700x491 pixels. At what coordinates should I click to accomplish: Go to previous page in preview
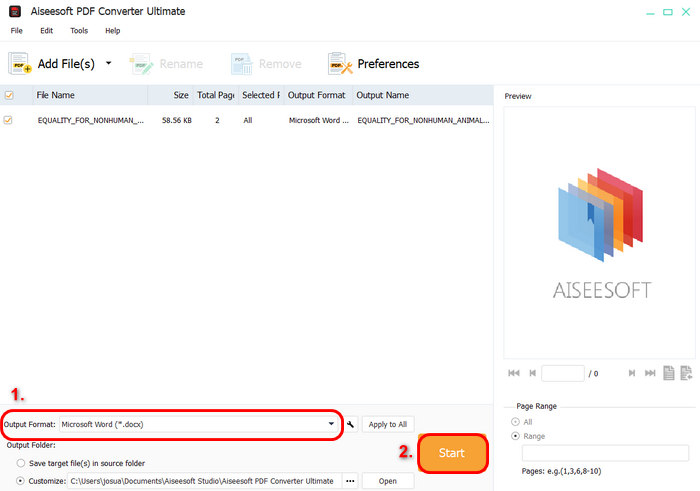(533, 373)
